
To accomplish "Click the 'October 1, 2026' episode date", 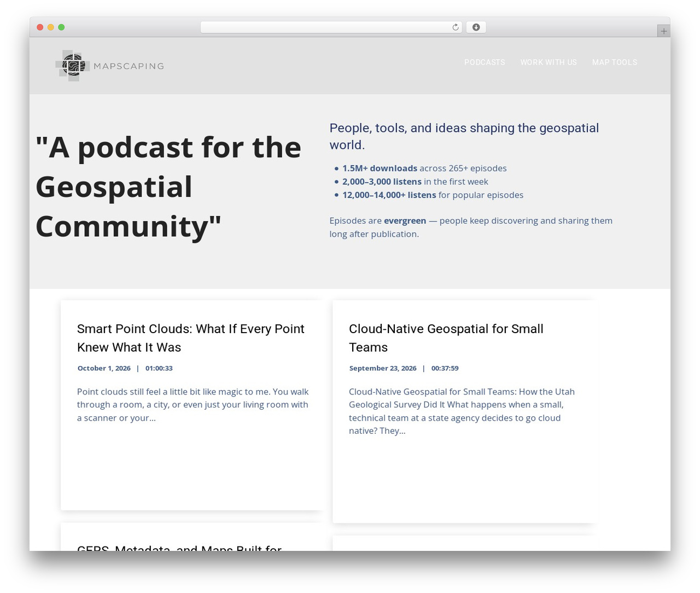I will pos(104,368).
